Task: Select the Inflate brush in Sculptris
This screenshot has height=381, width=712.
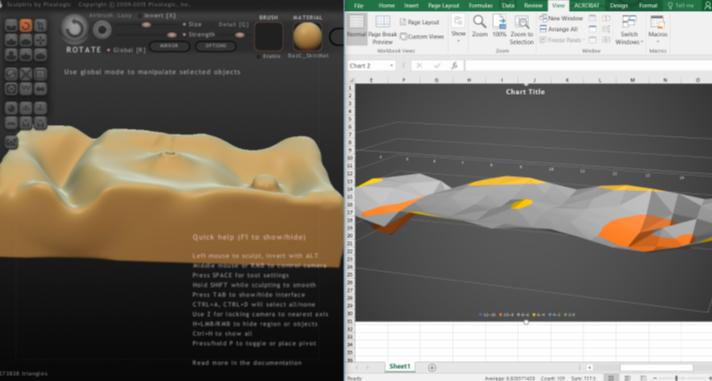Action: coord(11,54)
